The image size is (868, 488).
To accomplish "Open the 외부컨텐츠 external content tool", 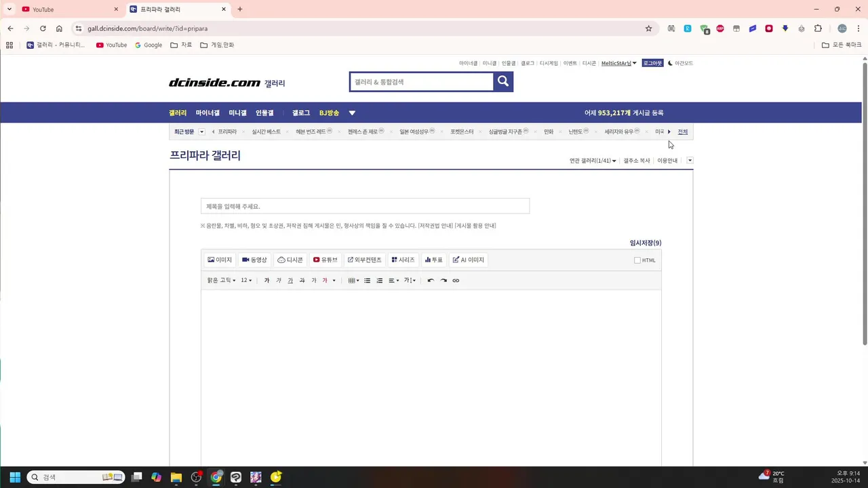I will (365, 260).
